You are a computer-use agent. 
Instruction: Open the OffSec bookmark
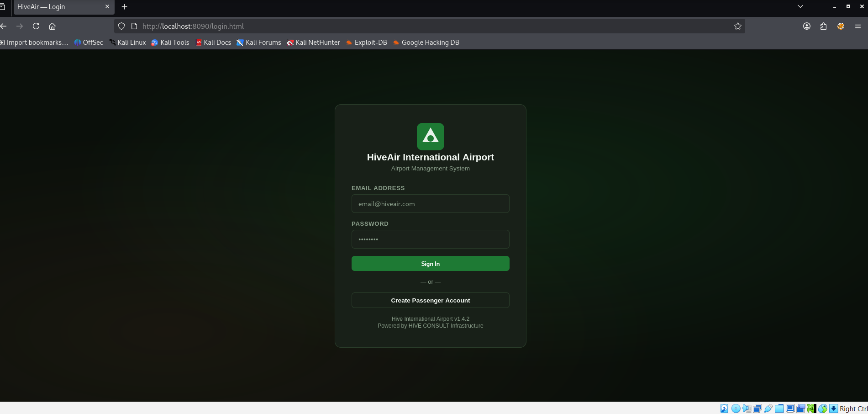tap(89, 42)
